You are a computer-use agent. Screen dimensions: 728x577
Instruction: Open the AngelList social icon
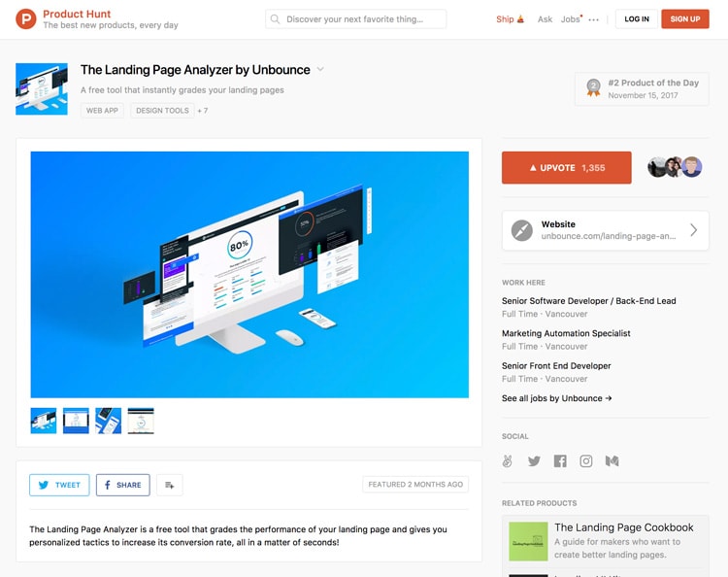point(508,460)
